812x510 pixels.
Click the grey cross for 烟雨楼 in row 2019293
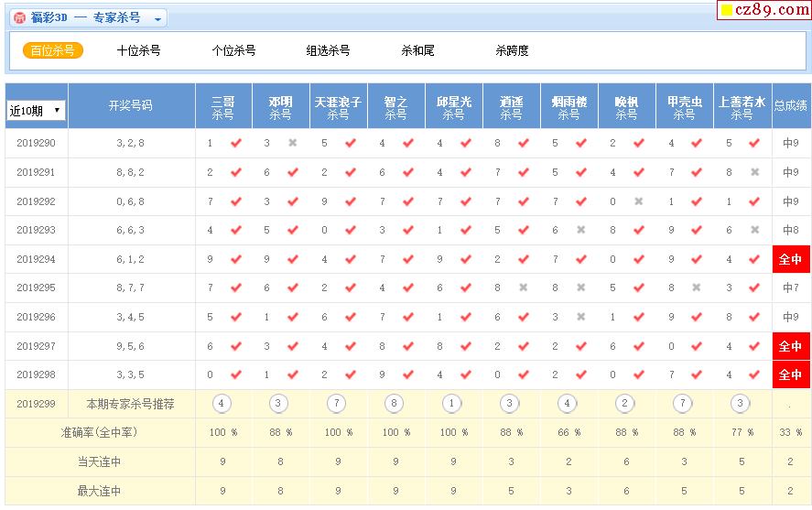[x=581, y=230]
